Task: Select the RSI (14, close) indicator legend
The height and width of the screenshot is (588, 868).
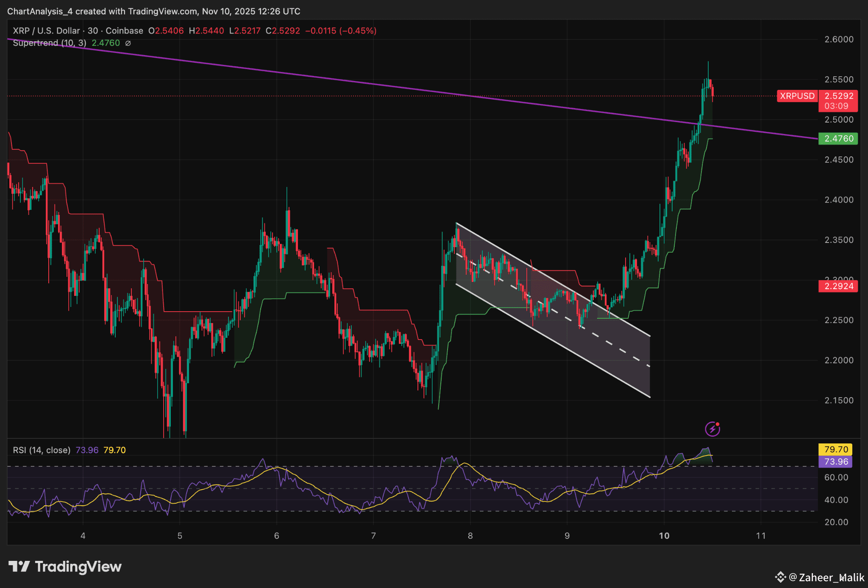Action: [x=42, y=450]
